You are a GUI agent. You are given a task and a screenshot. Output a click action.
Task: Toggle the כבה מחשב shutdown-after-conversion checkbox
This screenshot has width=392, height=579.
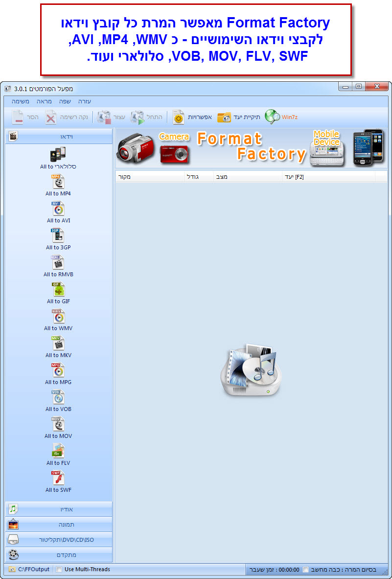(x=305, y=569)
